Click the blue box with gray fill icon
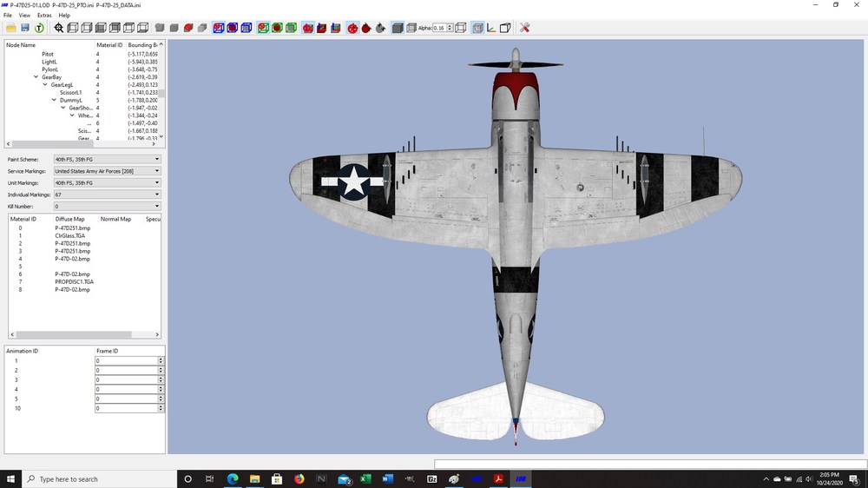 pos(247,28)
